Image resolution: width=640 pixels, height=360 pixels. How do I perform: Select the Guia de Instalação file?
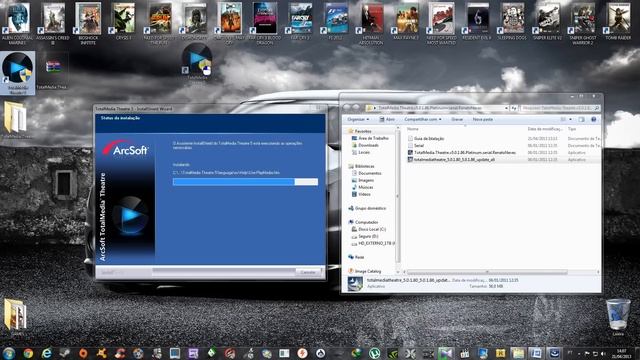426,138
